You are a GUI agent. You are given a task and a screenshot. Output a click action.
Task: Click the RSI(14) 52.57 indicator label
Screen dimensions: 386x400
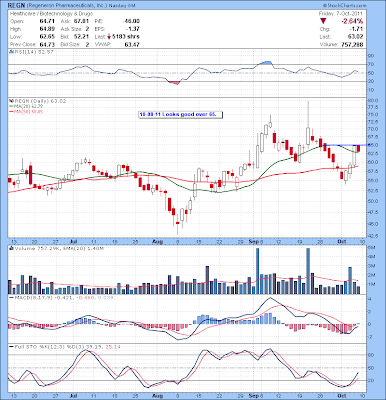coord(33,52)
